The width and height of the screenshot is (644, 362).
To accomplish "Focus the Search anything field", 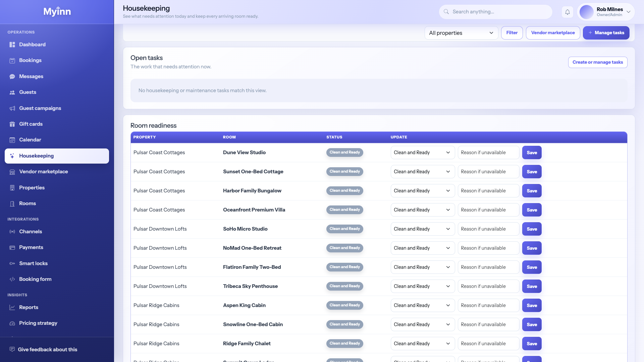I will click(496, 12).
